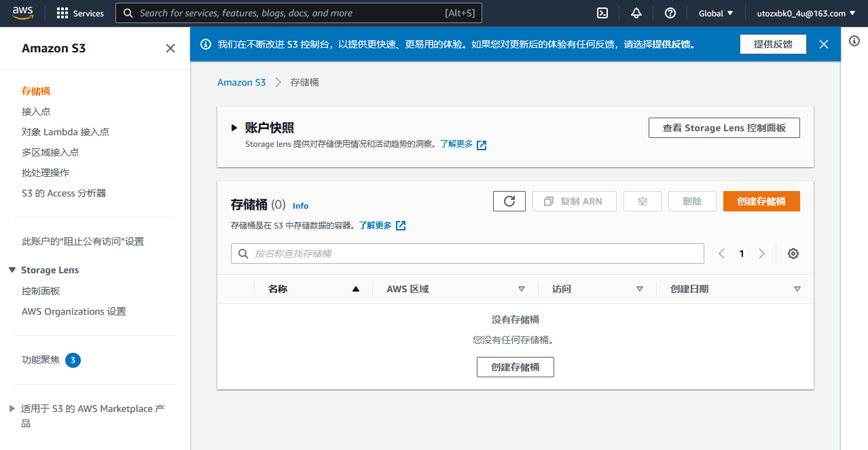Image resolution: width=868 pixels, height=450 pixels.
Task: Expand the 账户快照 section
Action: (x=234, y=127)
